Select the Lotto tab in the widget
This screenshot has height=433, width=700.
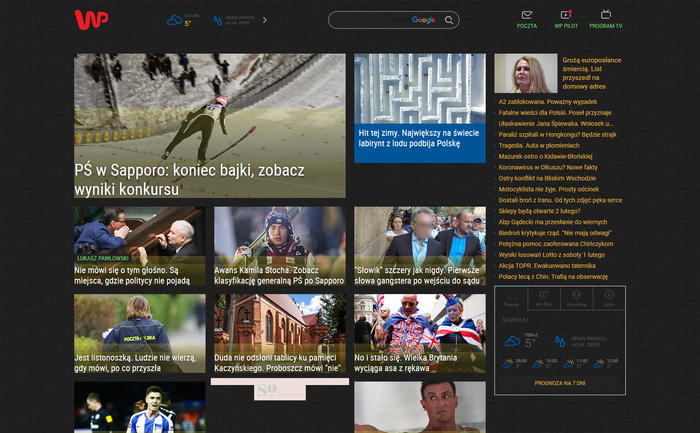click(609, 298)
